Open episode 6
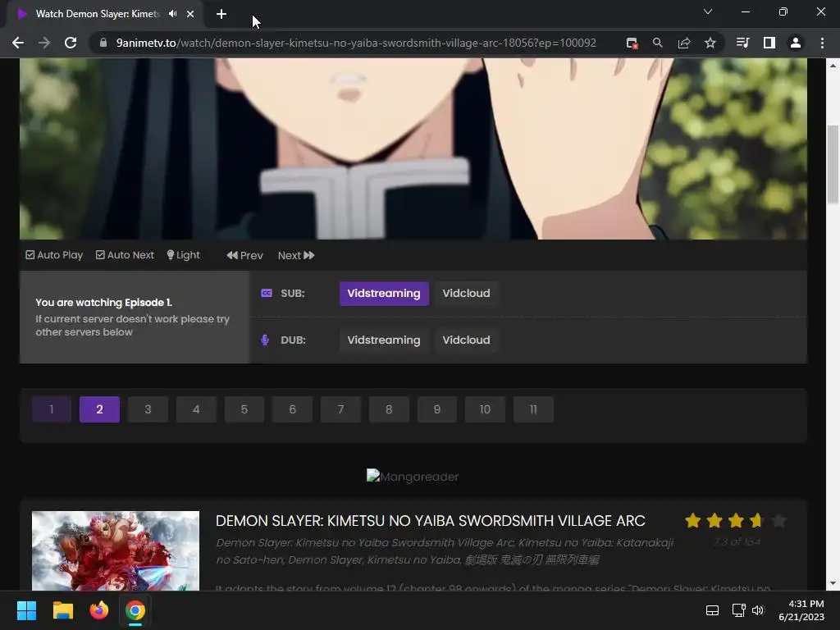840x630 pixels. pos(293,410)
